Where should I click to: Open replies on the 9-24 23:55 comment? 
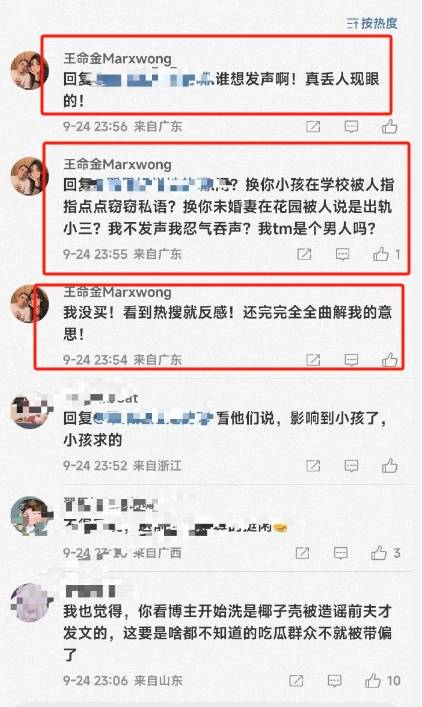click(343, 254)
